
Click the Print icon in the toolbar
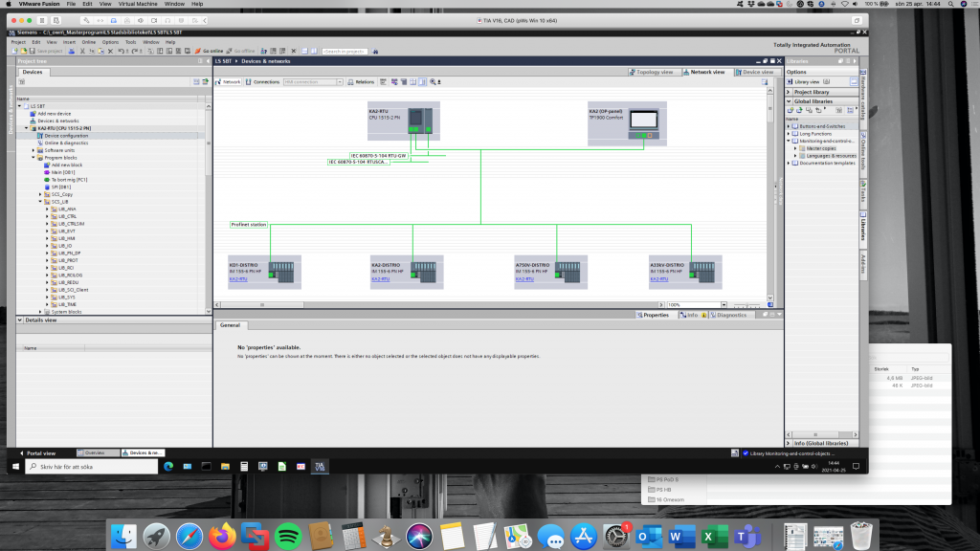tap(72, 52)
